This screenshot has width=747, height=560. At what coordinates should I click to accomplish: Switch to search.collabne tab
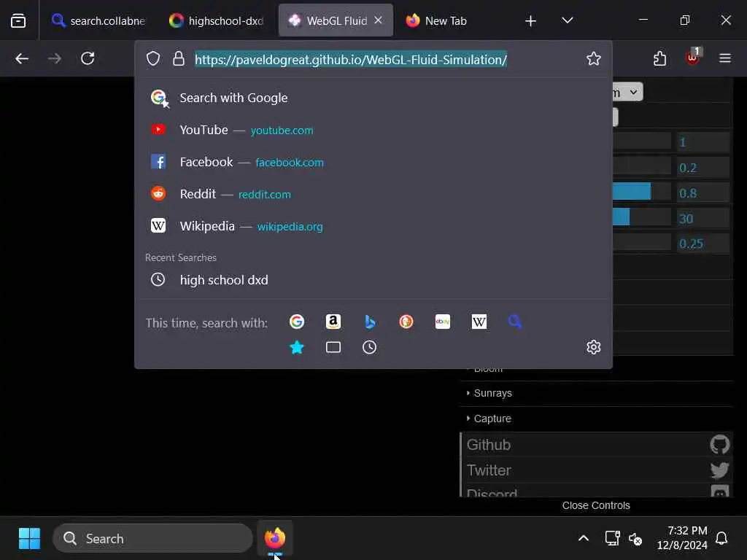click(98, 20)
